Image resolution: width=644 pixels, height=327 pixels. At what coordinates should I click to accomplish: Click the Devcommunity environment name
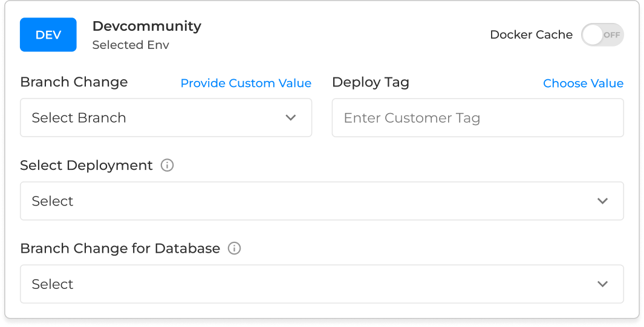147,26
